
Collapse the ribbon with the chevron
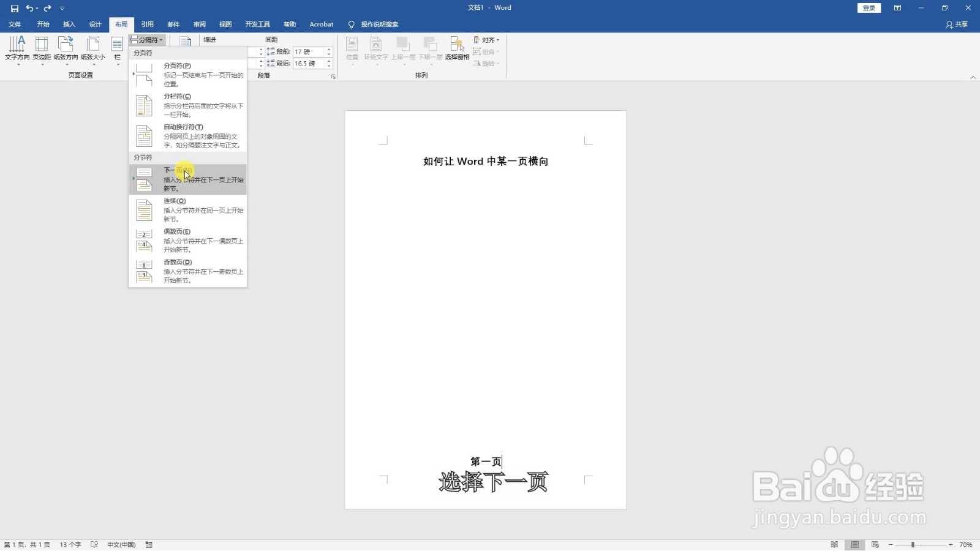pos(973,77)
